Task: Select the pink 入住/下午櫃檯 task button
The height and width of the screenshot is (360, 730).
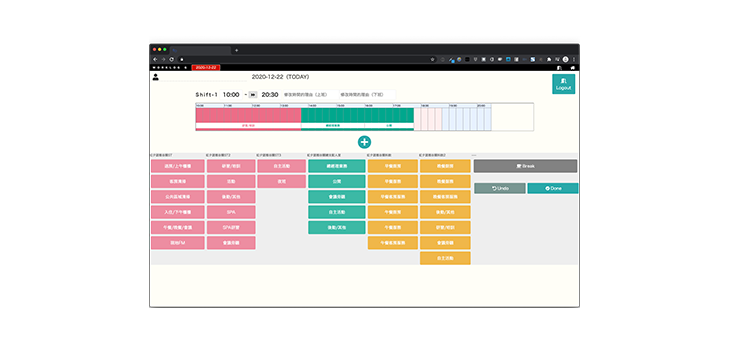Action: click(177, 212)
